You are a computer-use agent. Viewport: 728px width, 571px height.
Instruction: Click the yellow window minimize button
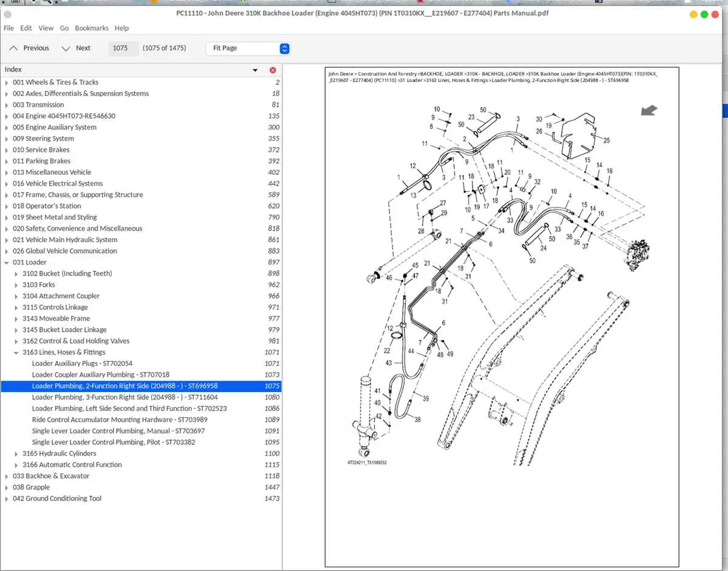click(x=693, y=15)
